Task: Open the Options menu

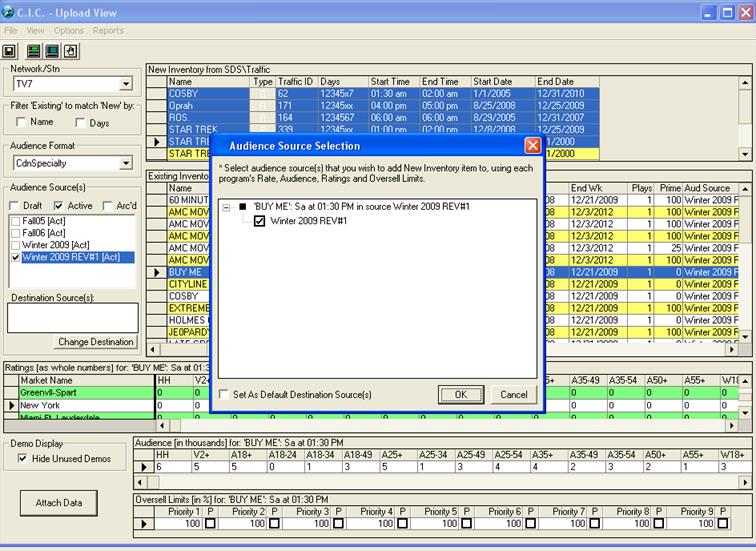Action: 69,31
